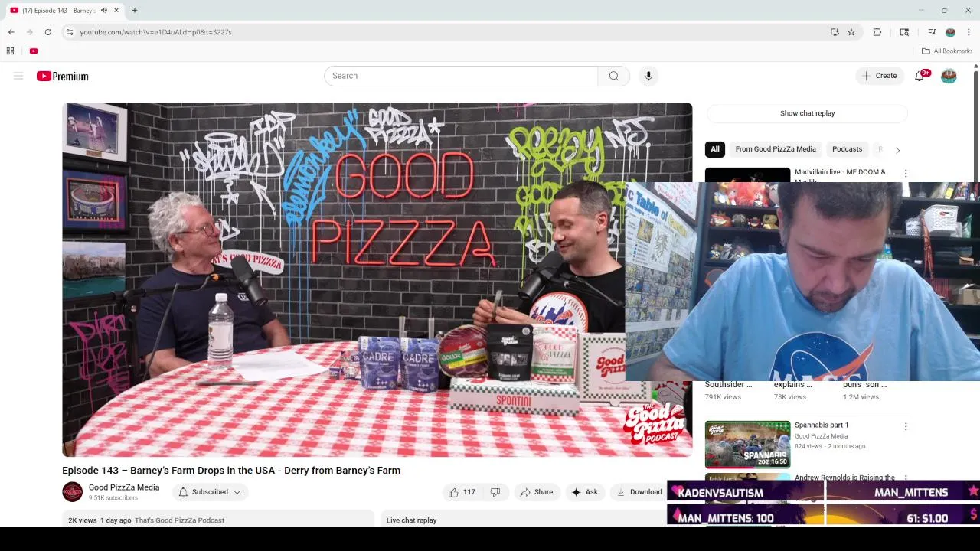Reload the page with refresh icon
The width and height of the screenshot is (980, 551).
click(x=47, y=32)
